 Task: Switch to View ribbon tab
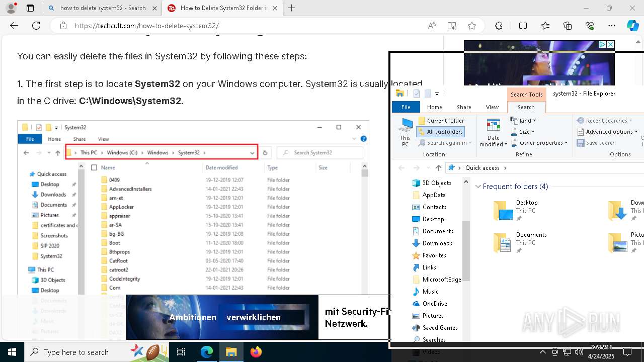492,107
